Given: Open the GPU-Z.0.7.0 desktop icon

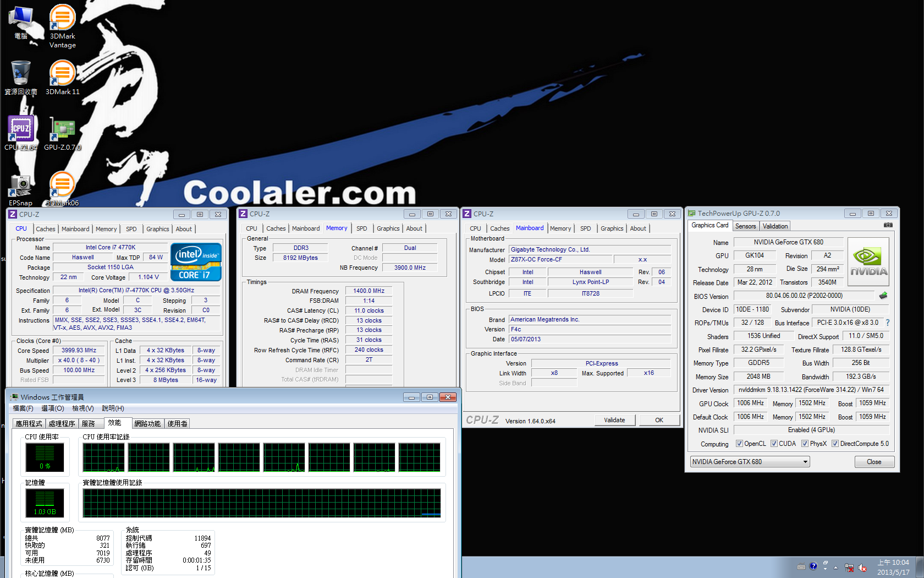Looking at the screenshot, I should [62, 133].
